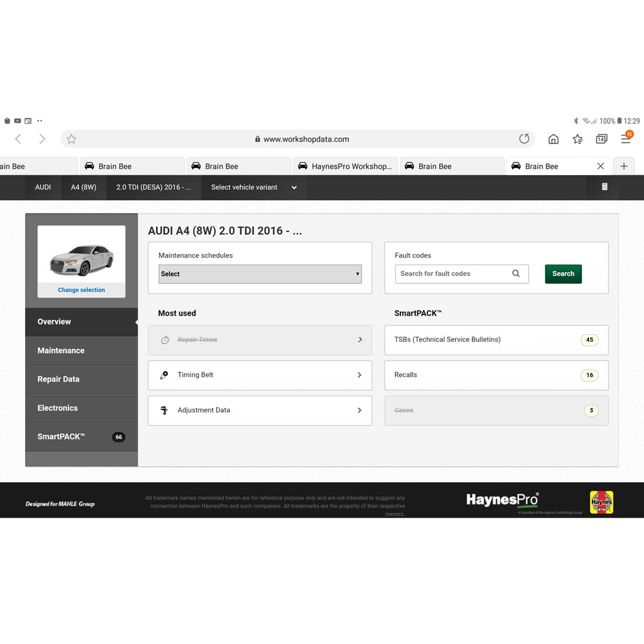Open Maintenance section in sidebar

coord(81,350)
